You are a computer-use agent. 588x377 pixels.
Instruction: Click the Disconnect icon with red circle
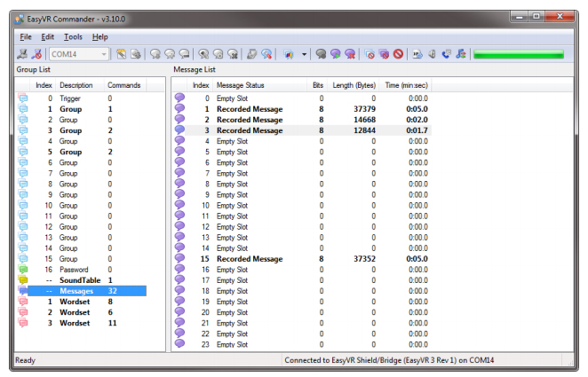tap(36, 54)
